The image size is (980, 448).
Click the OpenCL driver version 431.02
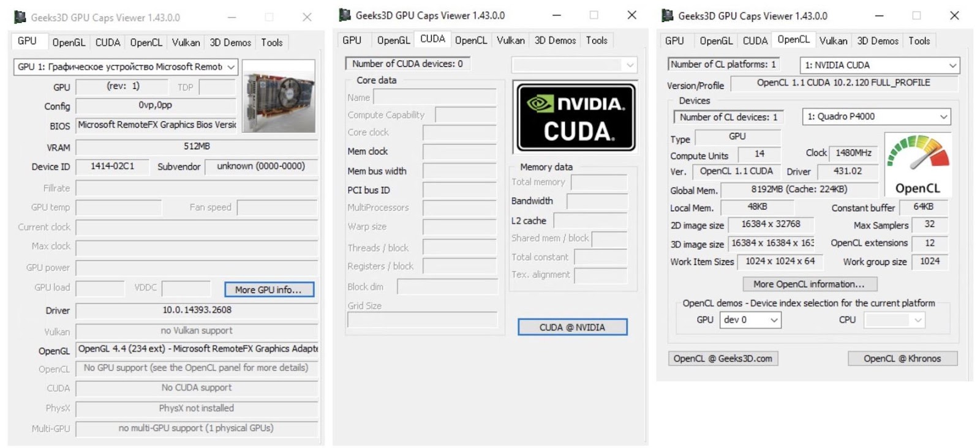(x=847, y=171)
